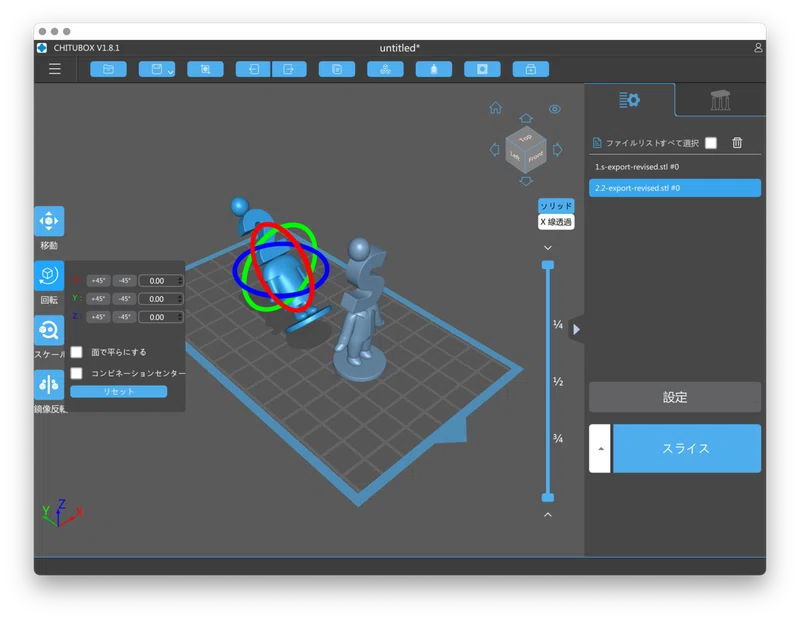800x620 pixels.
Task: Click the Front face of view cube
Action: tap(536, 157)
